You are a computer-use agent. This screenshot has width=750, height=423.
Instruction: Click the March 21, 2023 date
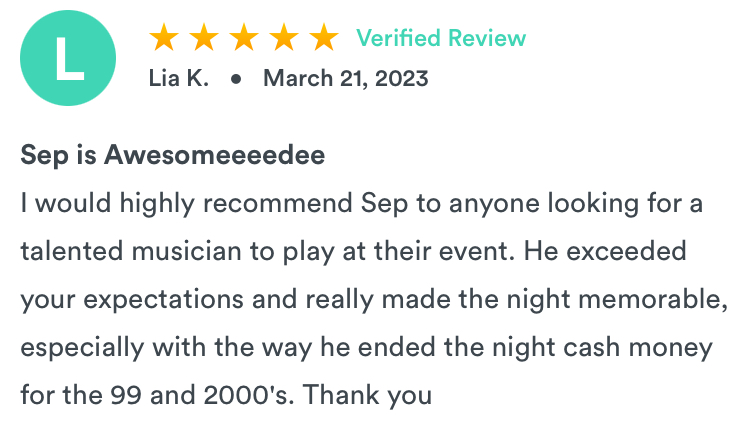[x=346, y=78]
